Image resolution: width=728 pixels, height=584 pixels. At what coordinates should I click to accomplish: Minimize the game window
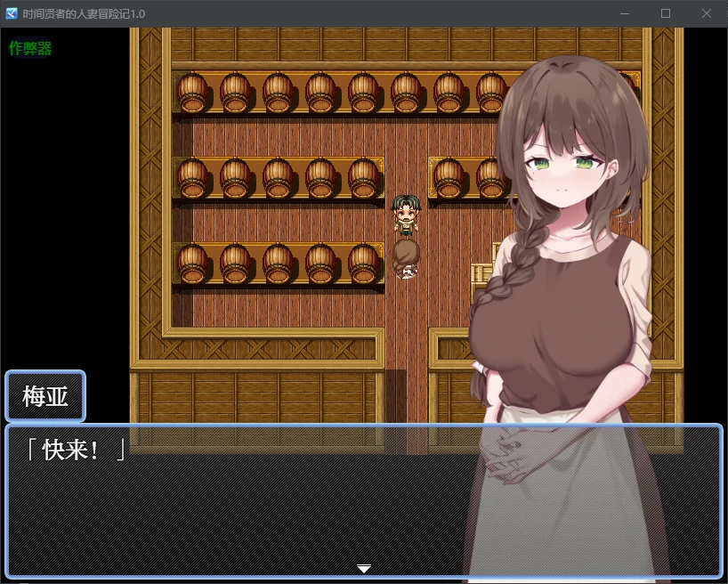pos(625,13)
